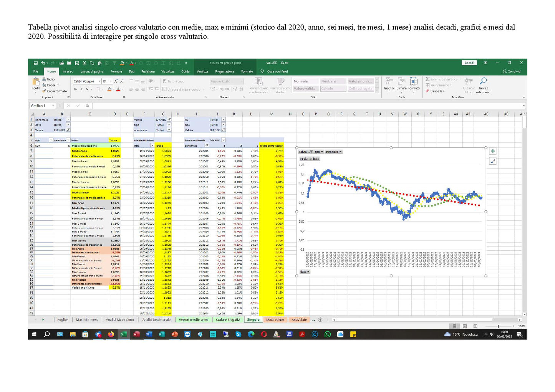
Task: Click chart styles brush button beside chart
Action: coord(493,161)
